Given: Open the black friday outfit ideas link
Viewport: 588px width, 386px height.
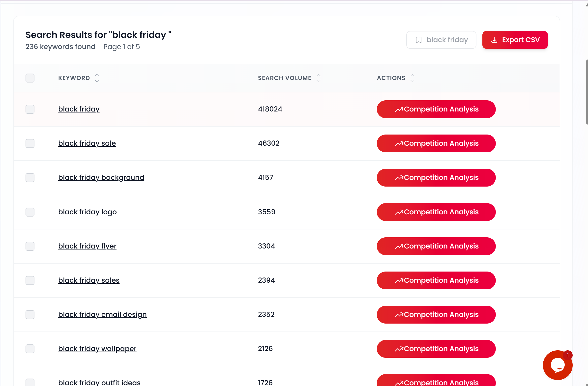Looking at the screenshot, I should (99, 382).
